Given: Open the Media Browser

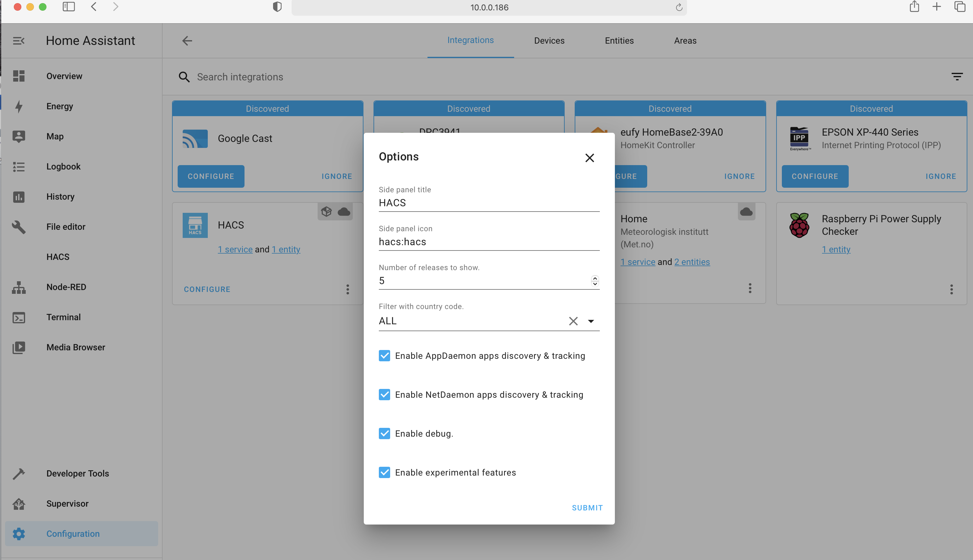Looking at the screenshot, I should click(x=75, y=347).
